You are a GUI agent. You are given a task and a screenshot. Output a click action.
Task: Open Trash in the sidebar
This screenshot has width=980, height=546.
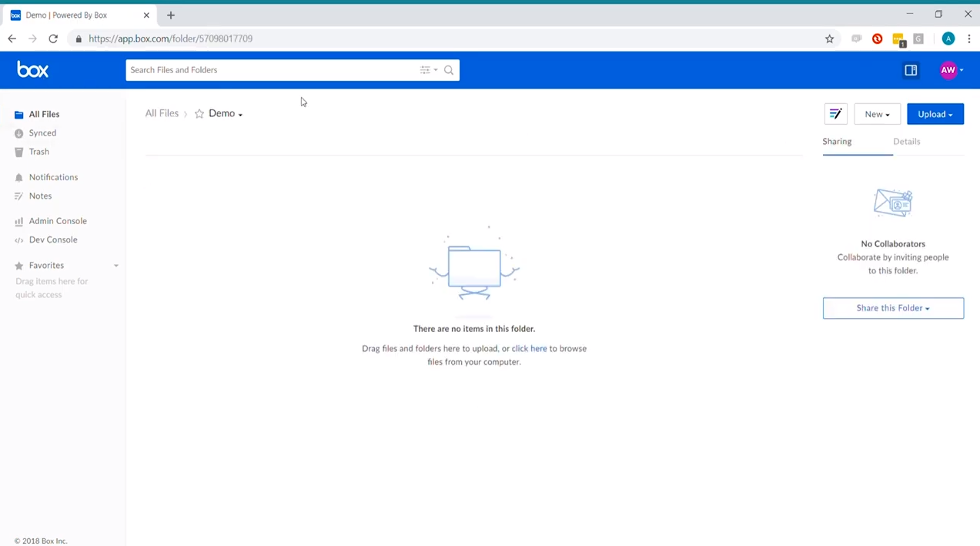pos(38,152)
